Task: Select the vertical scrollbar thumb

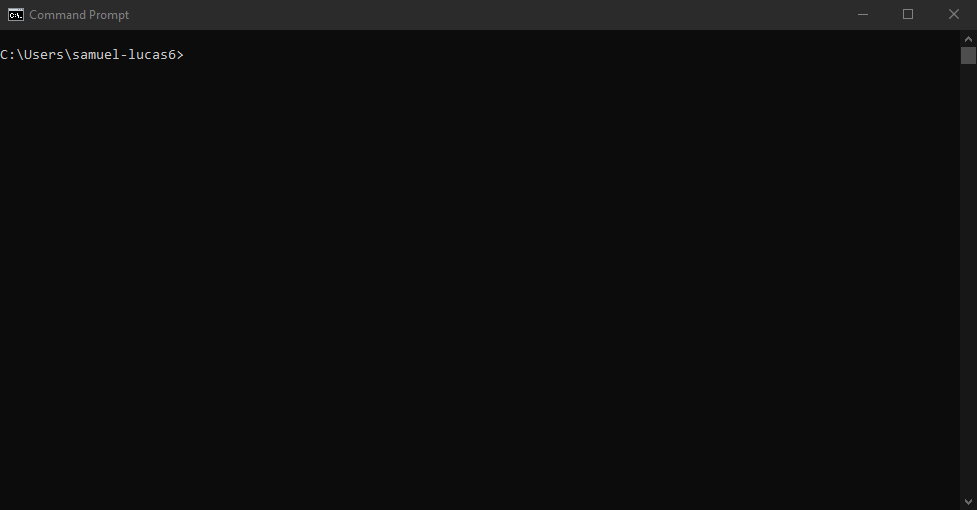Action: [x=968, y=55]
